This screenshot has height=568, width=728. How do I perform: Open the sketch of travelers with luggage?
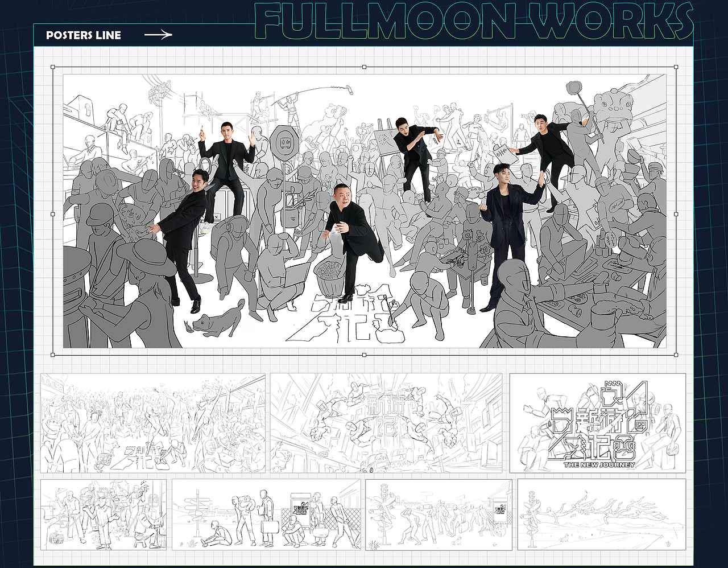point(266,515)
